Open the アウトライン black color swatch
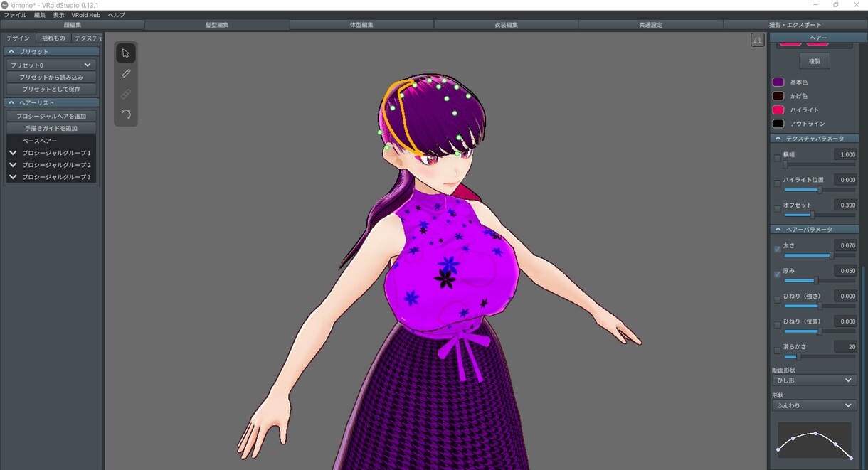This screenshot has height=470, width=868. tap(778, 124)
